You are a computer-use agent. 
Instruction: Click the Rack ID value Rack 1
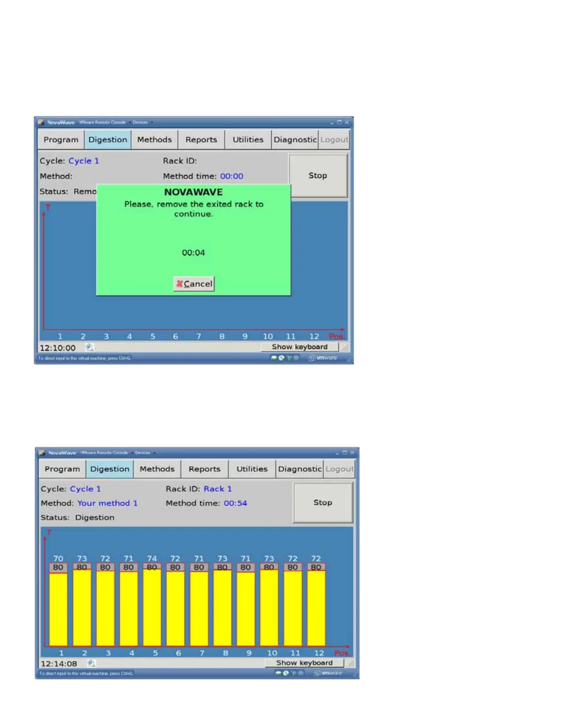click(x=218, y=489)
